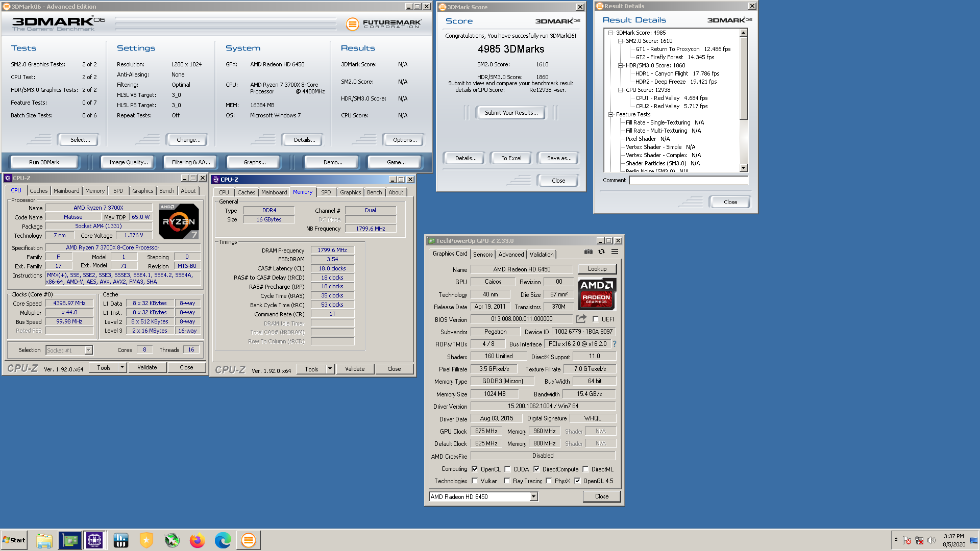
Task: Click the network status tray icon
Action: (x=919, y=540)
